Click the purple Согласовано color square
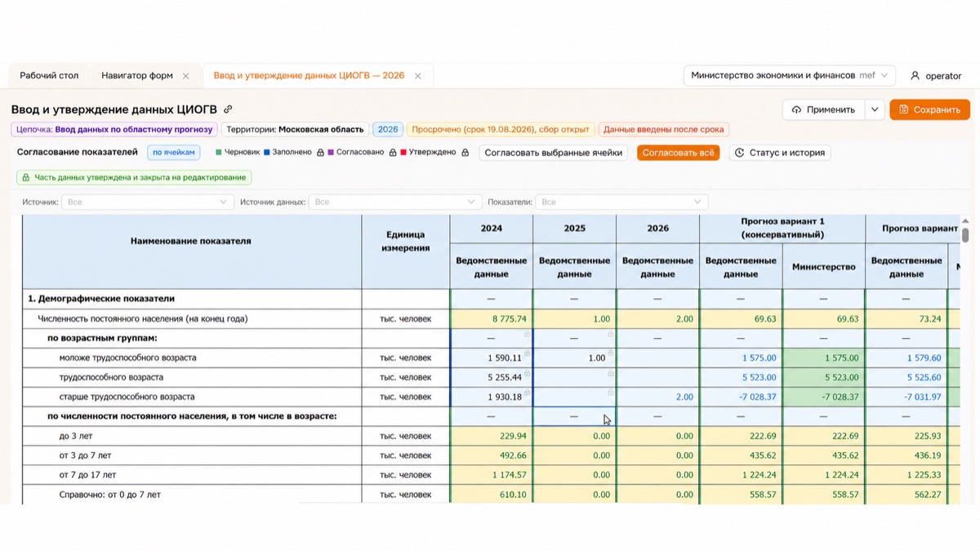This screenshot has width=980, height=551. 331,153
